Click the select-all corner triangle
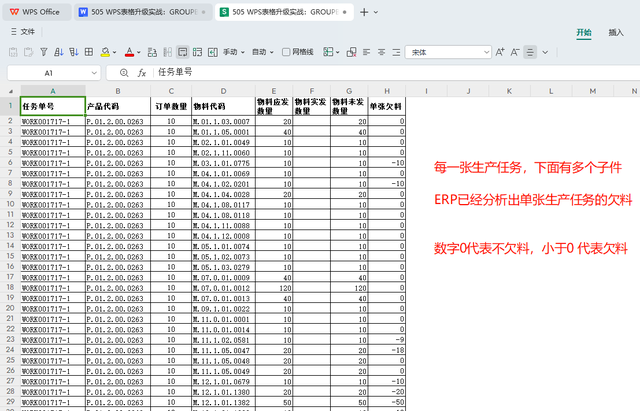Viewport: 640px width, 411px height. point(11,91)
